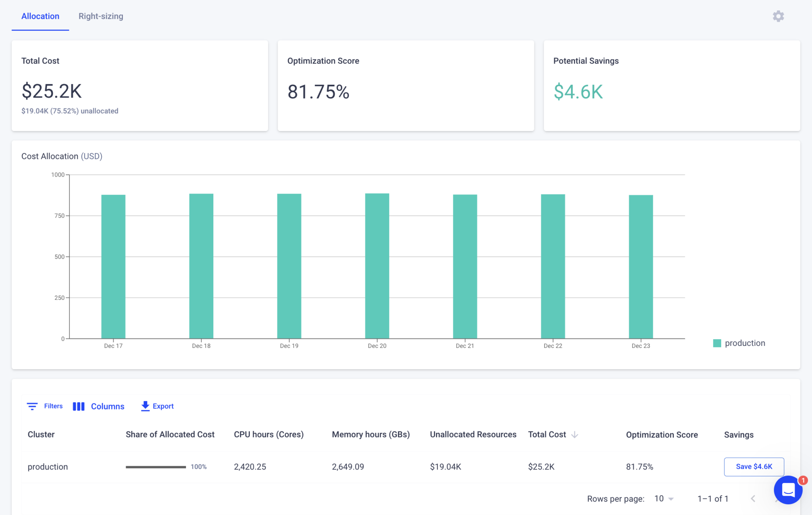This screenshot has height=515, width=812.
Task: Open the Filters panel
Action: click(44, 406)
